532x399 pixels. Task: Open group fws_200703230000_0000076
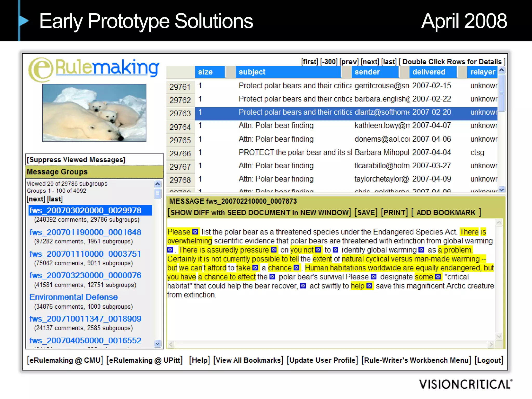85,275
